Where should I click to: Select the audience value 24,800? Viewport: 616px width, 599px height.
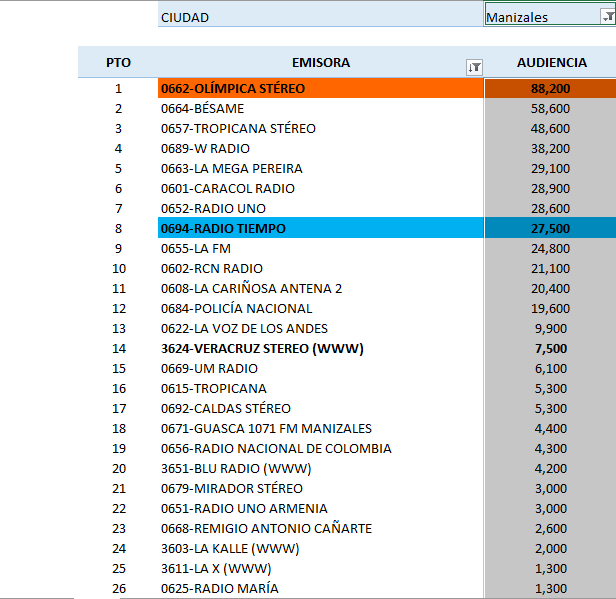click(x=550, y=249)
